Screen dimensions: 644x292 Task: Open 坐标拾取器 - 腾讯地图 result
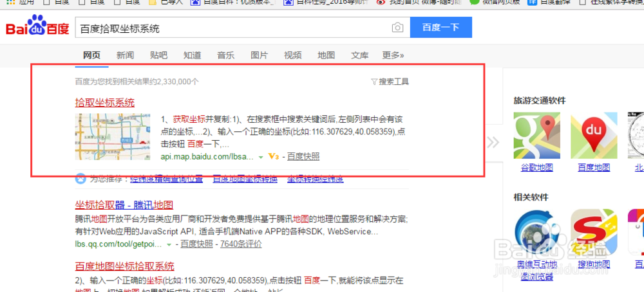[x=124, y=205]
